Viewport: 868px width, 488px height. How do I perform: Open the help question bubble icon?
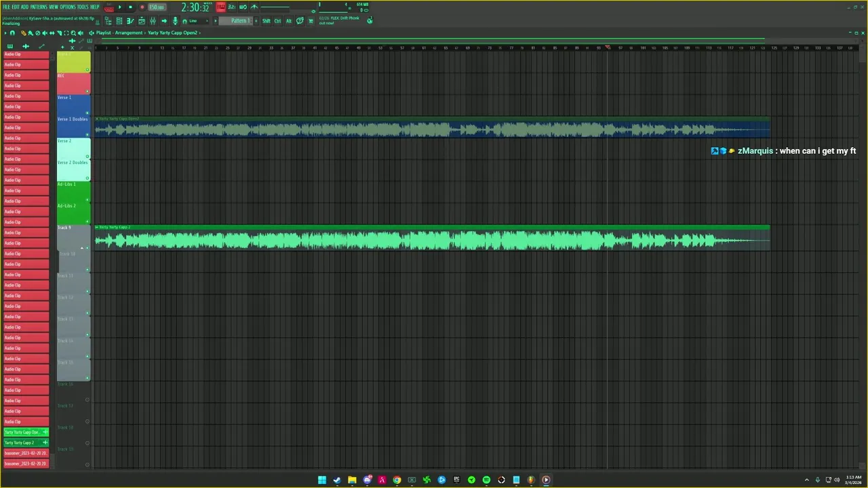tap(300, 21)
